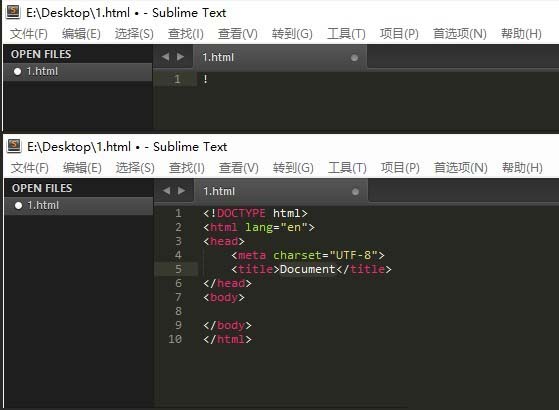This screenshot has height=410, width=559.
Task: Click DOCTYPE keyword on line 1
Action: pyautogui.click(x=241, y=213)
